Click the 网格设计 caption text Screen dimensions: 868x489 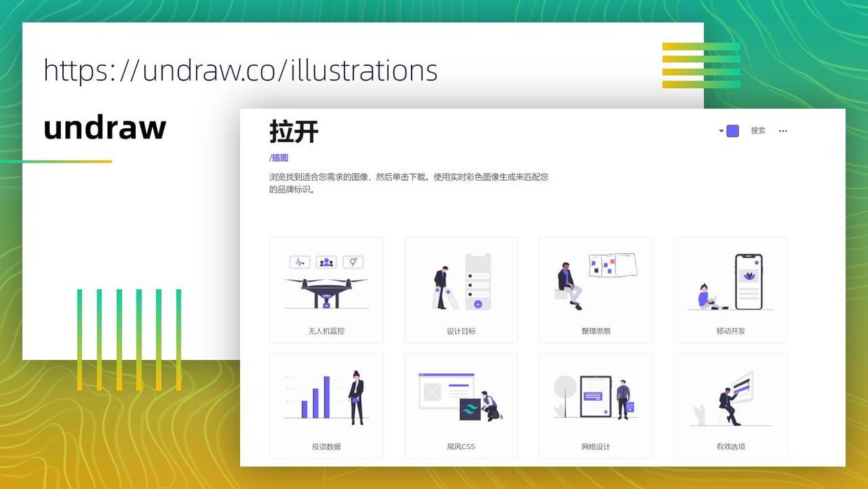(x=596, y=447)
